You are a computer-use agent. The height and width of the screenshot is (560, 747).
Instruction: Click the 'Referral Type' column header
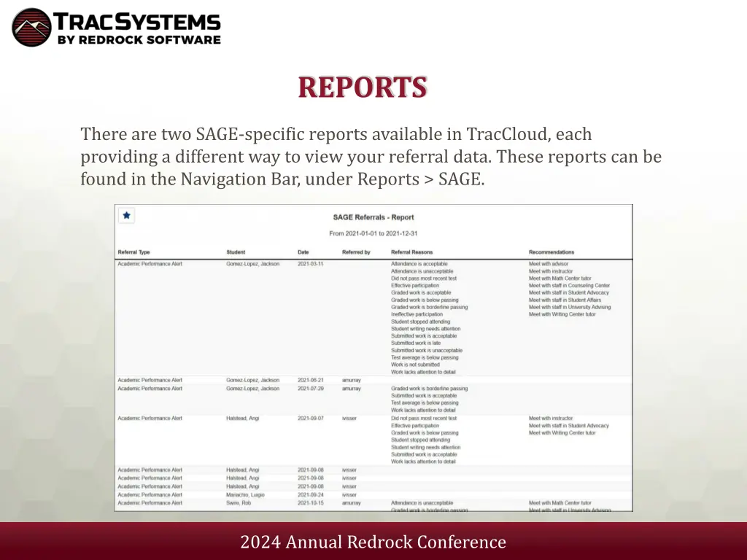click(x=134, y=252)
